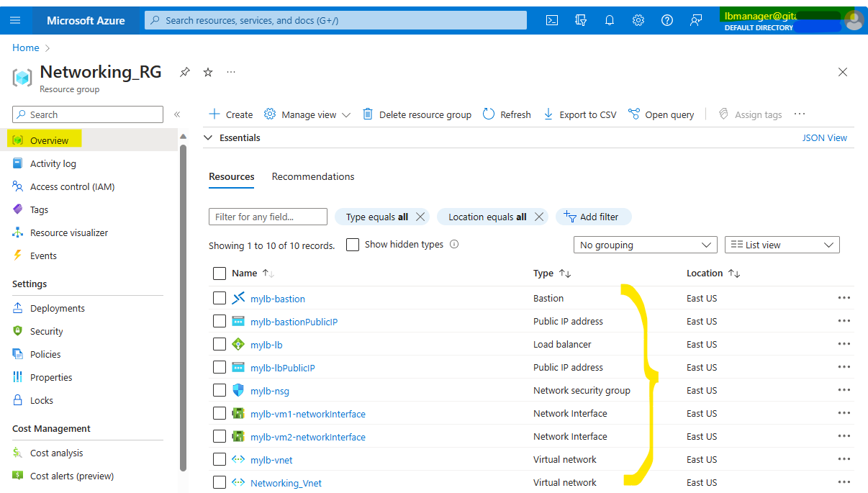This screenshot has width=868, height=493.
Task: Open Deployments under Settings
Action: (58, 308)
